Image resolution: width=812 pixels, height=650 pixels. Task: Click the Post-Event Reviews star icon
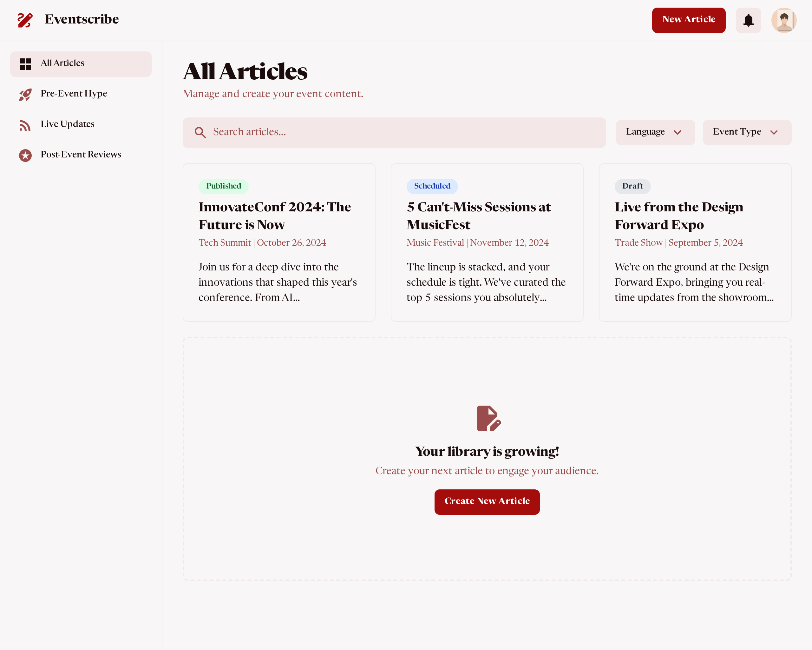pos(25,155)
